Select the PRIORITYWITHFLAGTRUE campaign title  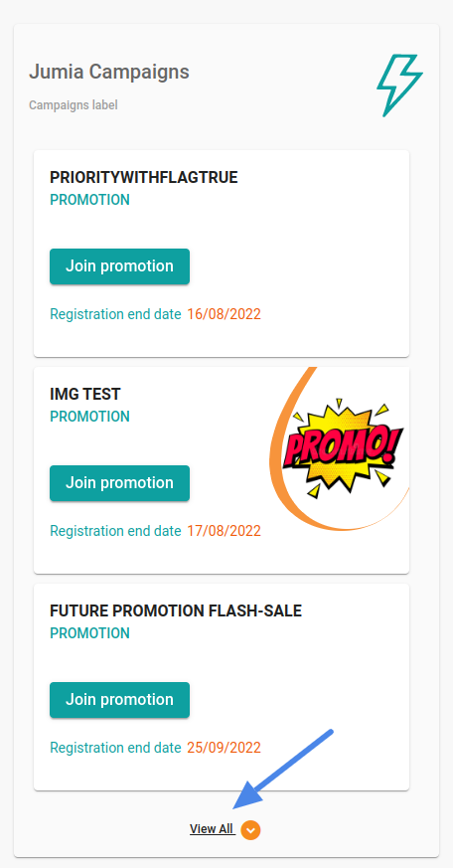tap(144, 178)
